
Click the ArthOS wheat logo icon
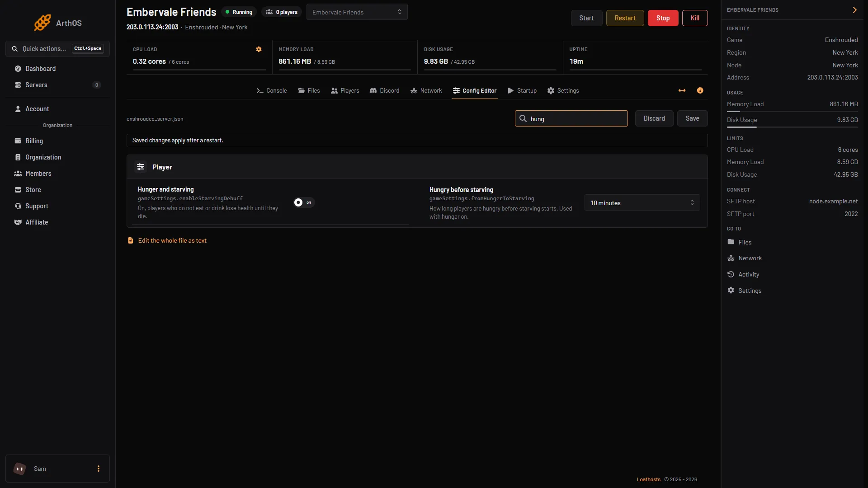(42, 23)
